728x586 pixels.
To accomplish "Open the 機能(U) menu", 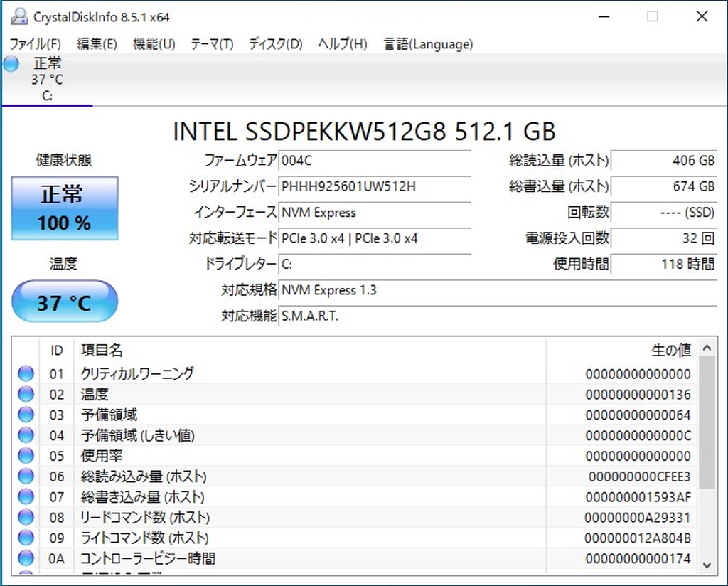I will point(154,44).
